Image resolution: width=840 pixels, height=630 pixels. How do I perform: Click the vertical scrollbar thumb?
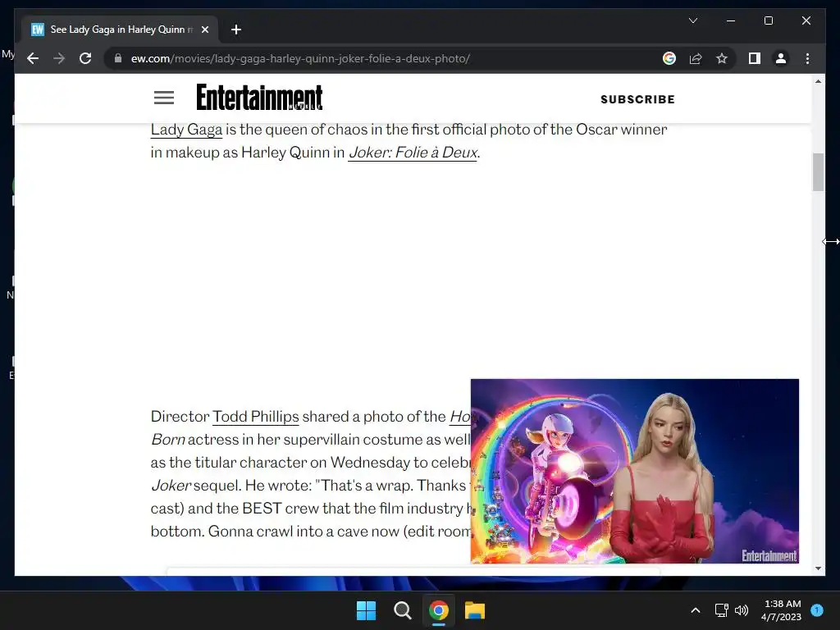click(818, 172)
